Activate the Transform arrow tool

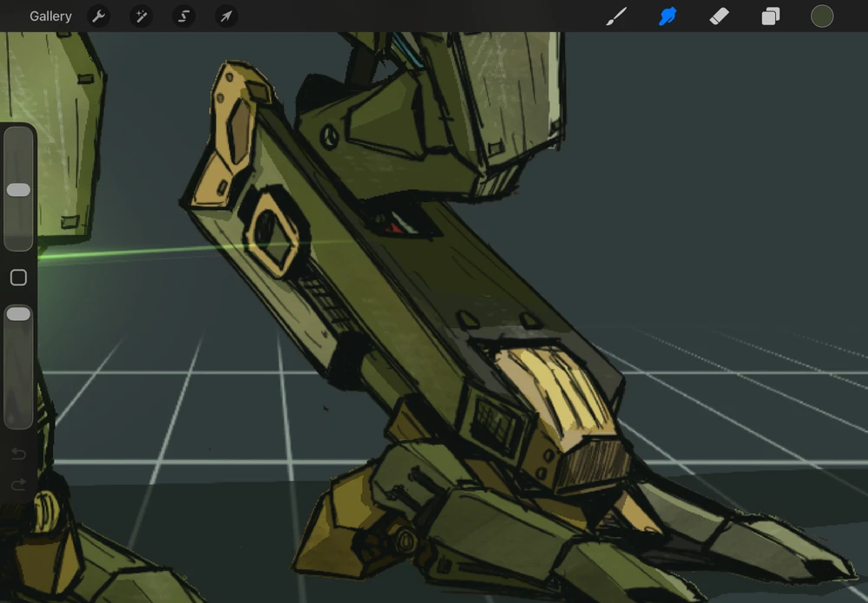click(x=226, y=16)
